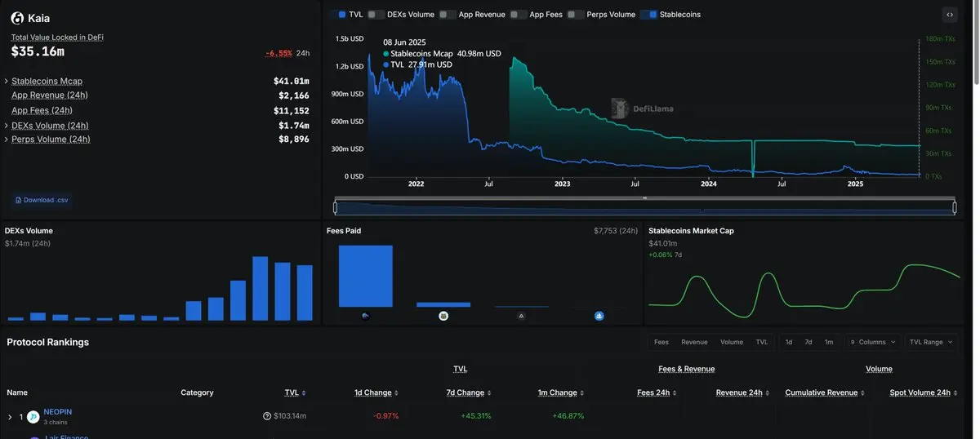Click the App Revenue (24h) label
Viewport: 980px width, 439px height.
click(x=50, y=95)
